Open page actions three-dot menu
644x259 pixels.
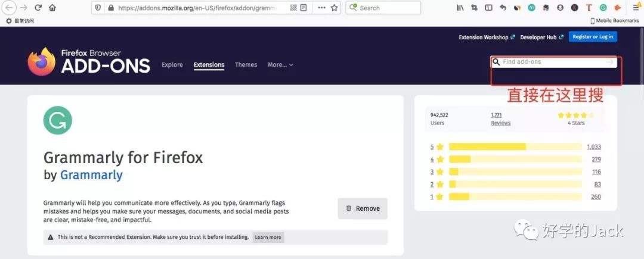pos(321,8)
